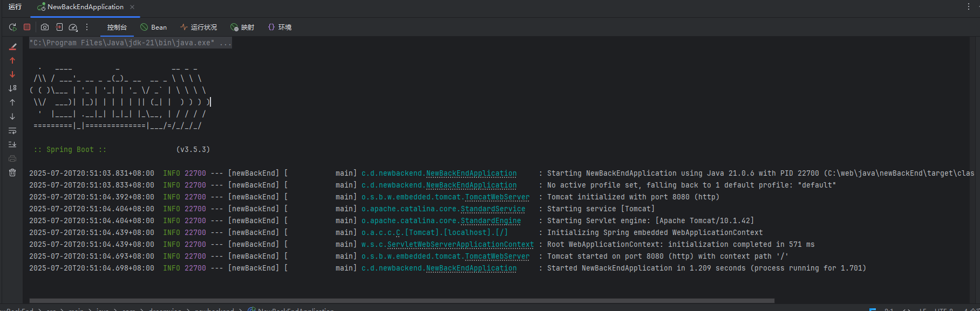Viewport: 980px width, 311px height.
Task: Toggle scroll to end of console
Action: click(x=12, y=144)
